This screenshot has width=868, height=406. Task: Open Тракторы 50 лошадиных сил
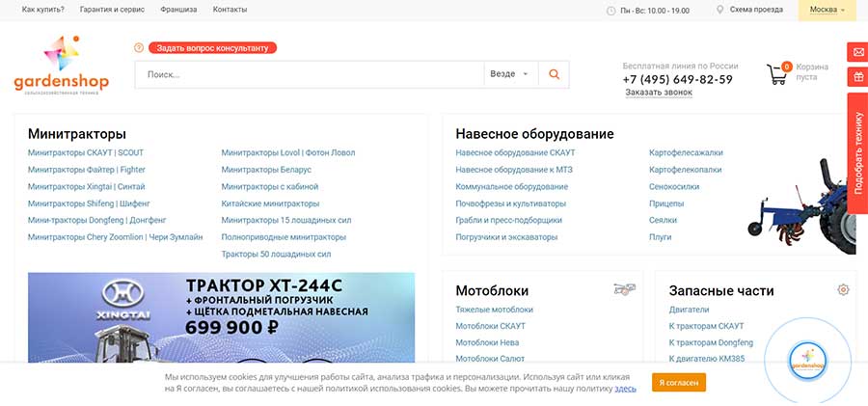(x=276, y=255)
